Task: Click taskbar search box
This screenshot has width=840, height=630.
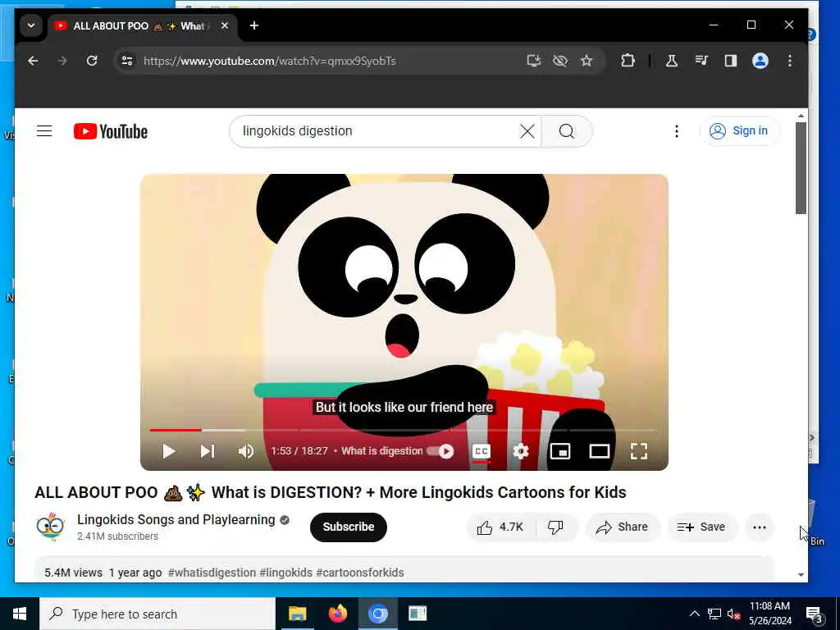Action: point(157,614)
